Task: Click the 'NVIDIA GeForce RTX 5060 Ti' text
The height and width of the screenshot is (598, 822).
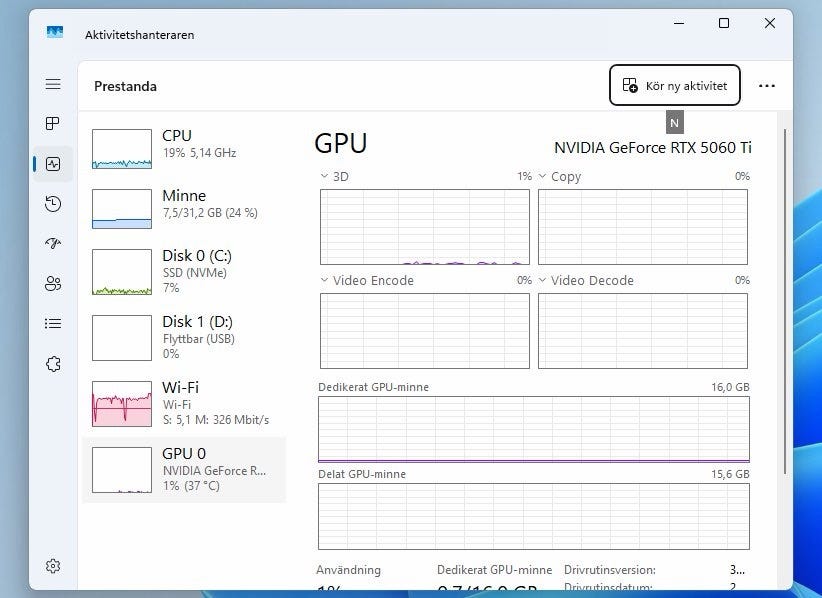Action: 653,148
